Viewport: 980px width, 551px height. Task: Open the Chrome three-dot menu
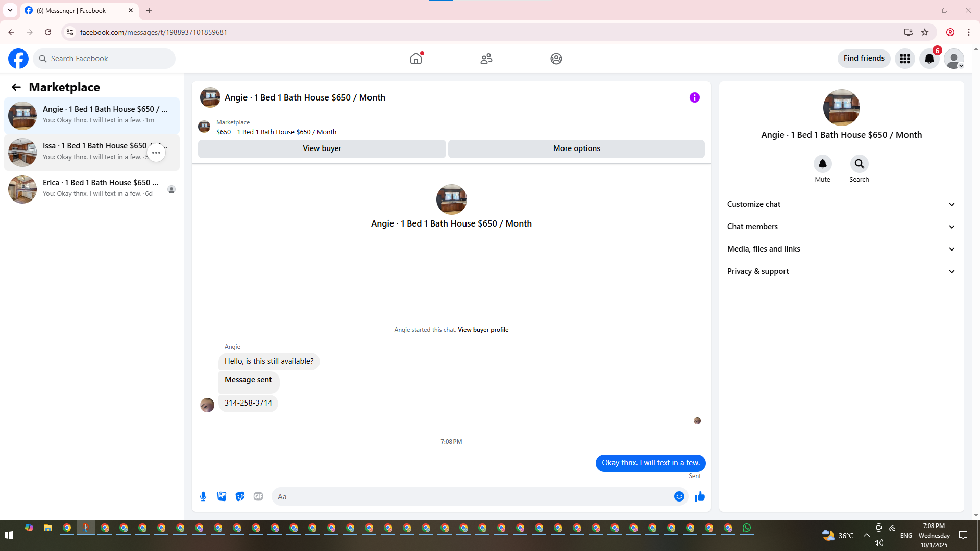coord(969,32)
